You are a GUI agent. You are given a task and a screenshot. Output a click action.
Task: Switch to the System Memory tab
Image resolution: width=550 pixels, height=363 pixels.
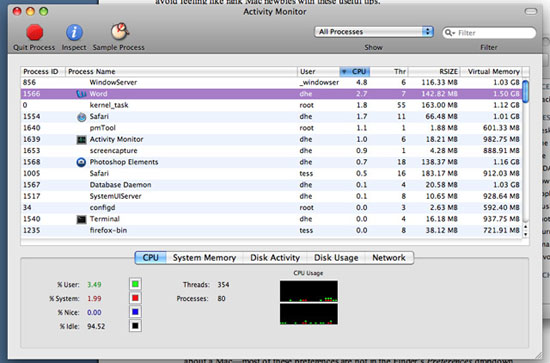pyautogui.click(x=204, y=258)
